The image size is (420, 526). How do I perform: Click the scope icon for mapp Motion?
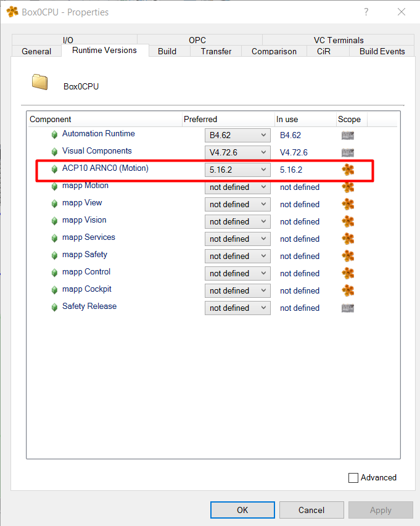pos(348,187)
